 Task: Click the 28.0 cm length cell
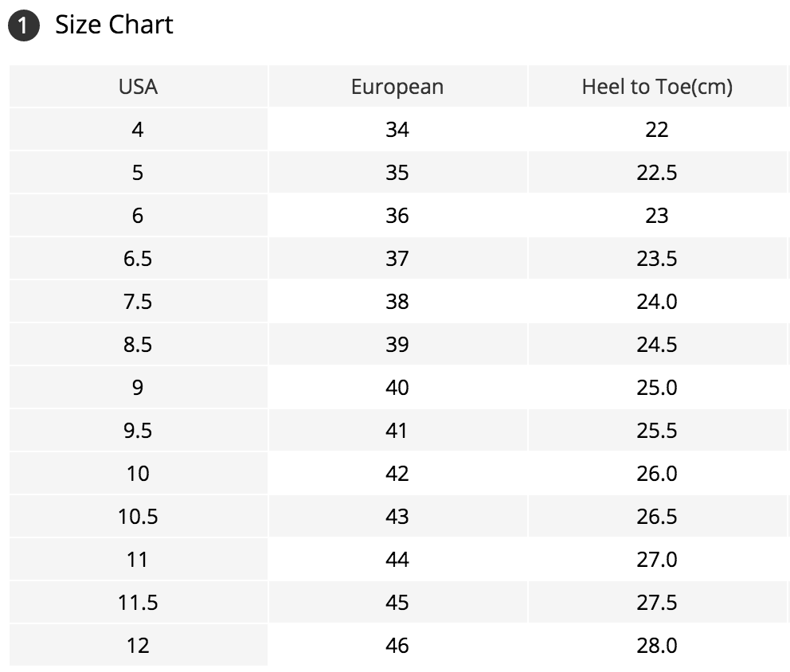tap(656, 645)
